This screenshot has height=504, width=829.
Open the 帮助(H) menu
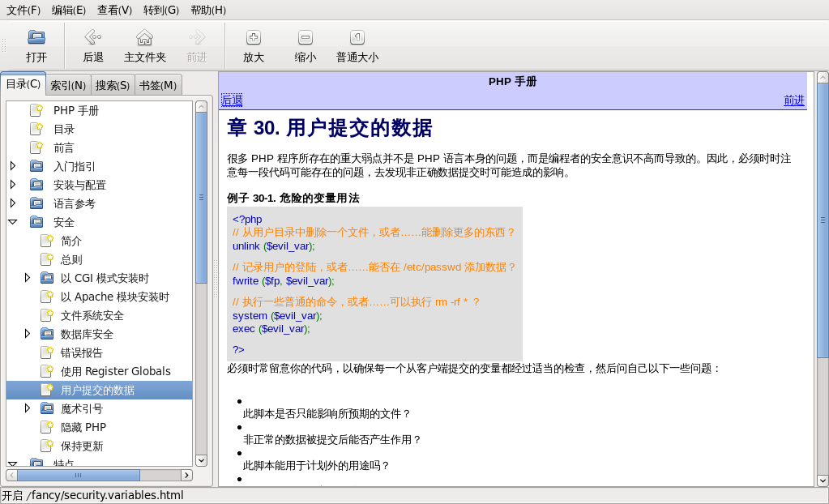208,10
